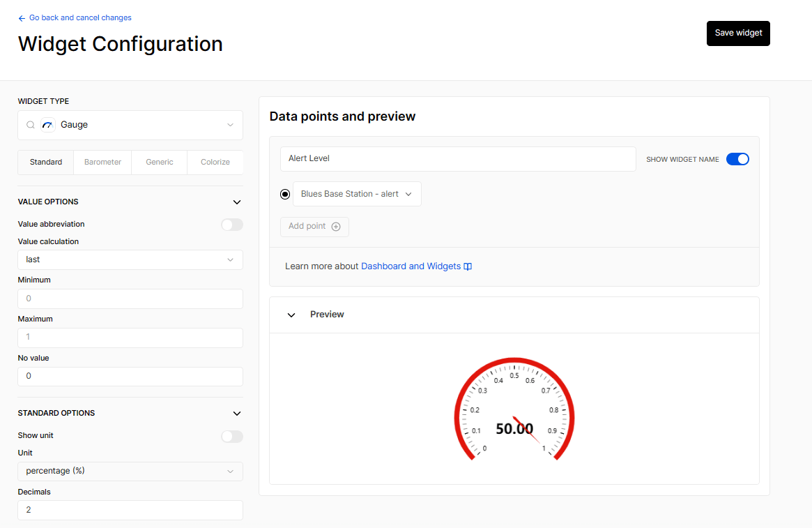Image resolution: width=812 pixels, height=528 pixels.
Task: Click the Data points and preview heading
Action: click(x=342, y=116)
